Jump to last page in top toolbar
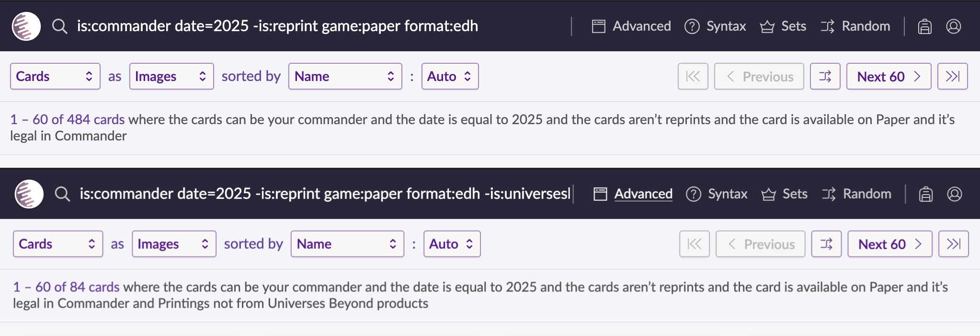The width and height of the screenshot is (980, 336). tap(952, 76)
